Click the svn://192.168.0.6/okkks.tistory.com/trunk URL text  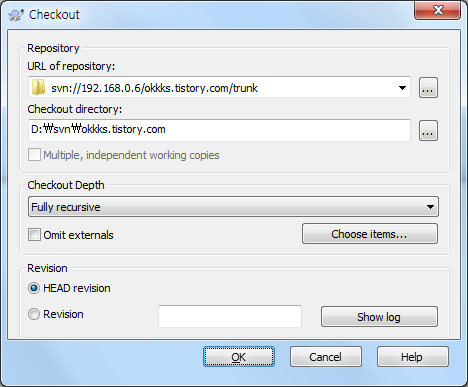pos(154,88)
